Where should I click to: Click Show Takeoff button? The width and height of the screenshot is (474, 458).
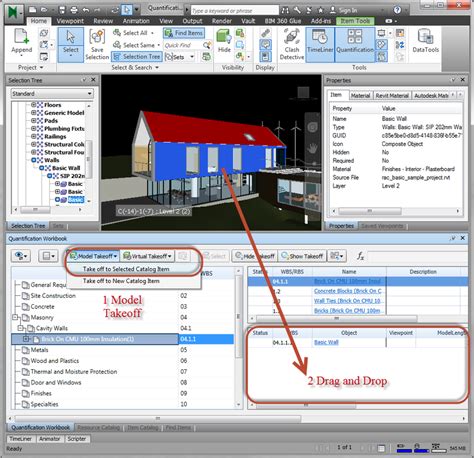click(302, 256)
